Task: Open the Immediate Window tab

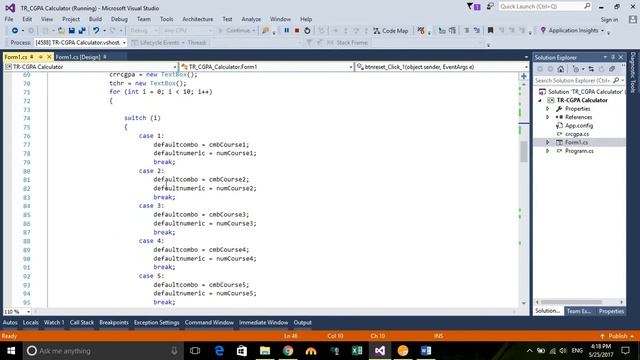Action: pos(263,322)
